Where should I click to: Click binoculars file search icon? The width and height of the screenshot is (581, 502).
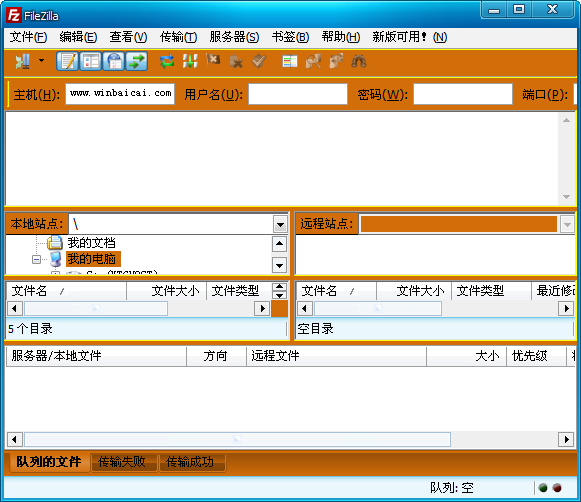click(359, 61)
